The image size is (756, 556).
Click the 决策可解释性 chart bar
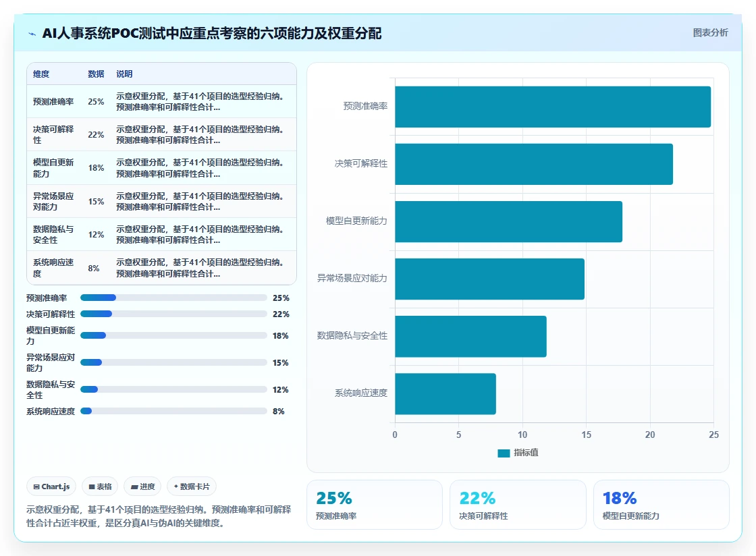(534, 164)
